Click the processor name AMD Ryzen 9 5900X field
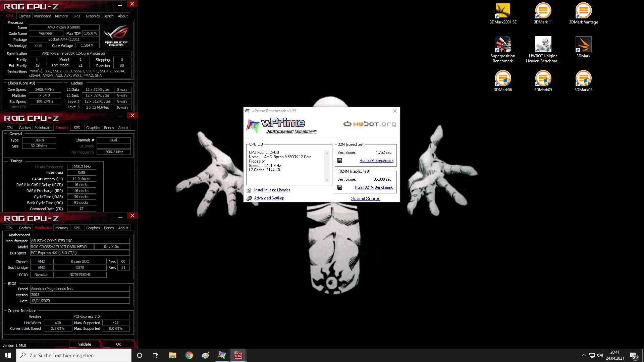The image size is (644, 362). 64,27
